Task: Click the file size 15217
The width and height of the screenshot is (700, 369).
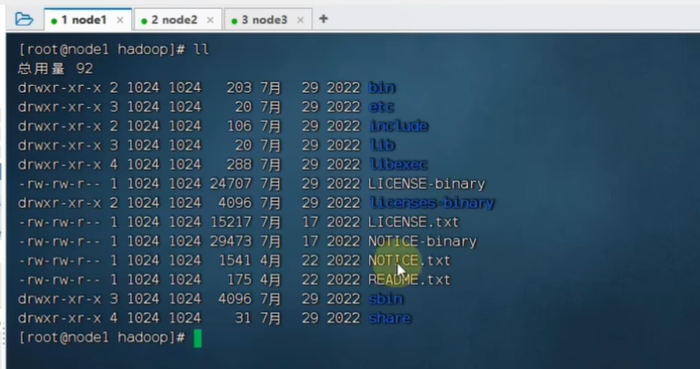Action: point(231,222)
